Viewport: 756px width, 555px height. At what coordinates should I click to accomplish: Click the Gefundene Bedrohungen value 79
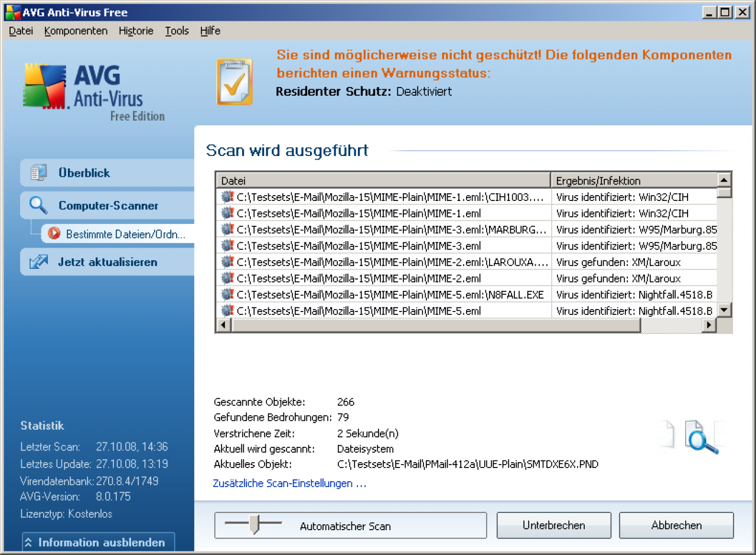point(343,417)
